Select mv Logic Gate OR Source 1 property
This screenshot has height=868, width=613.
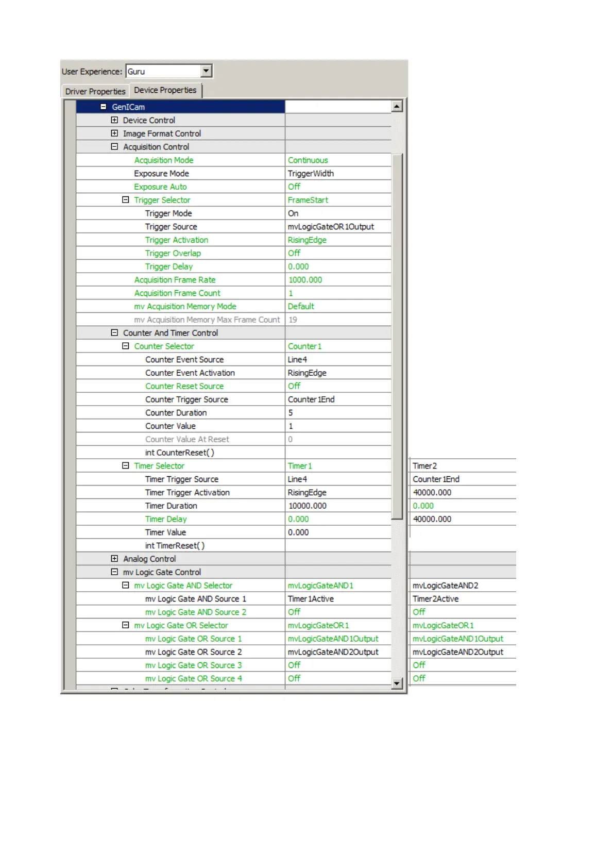pos(193,639)
